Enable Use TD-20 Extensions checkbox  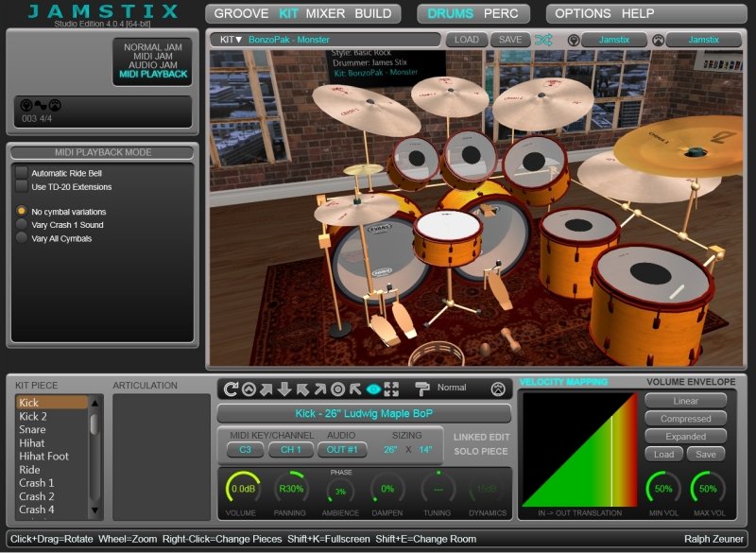(x=21, y=186)
